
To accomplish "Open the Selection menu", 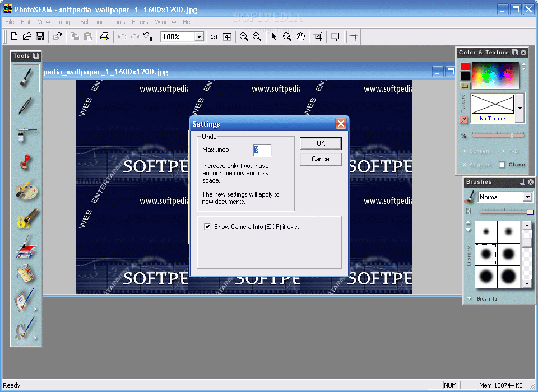I will 92,22.
